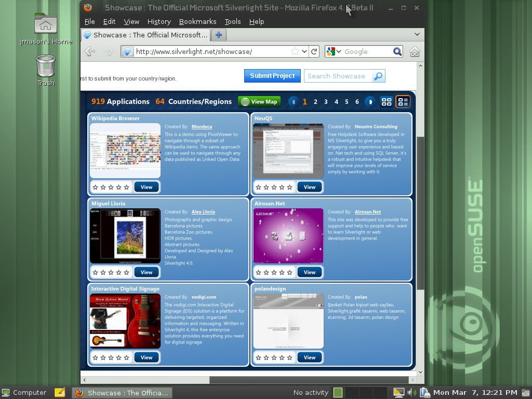Go to next showcase page arrow

point(370,102)
